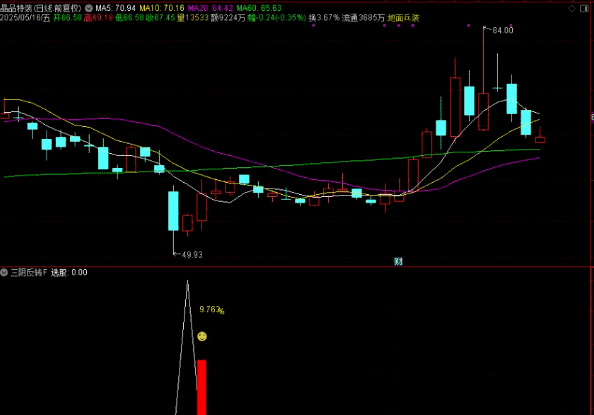The width and height of the screenshot is (594, 415).
Task: Click the MA5: 70.94 label
Action: 115,8
